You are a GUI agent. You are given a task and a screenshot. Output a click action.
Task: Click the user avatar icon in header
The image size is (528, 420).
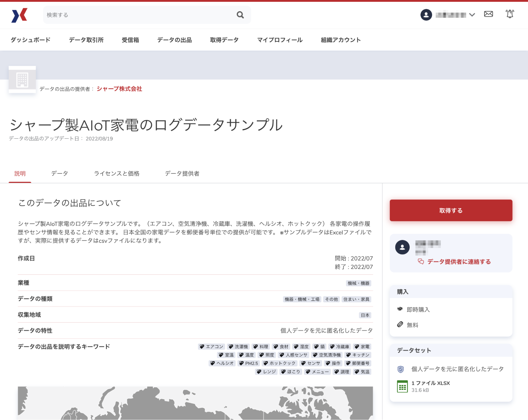click(x=426, y=15)
